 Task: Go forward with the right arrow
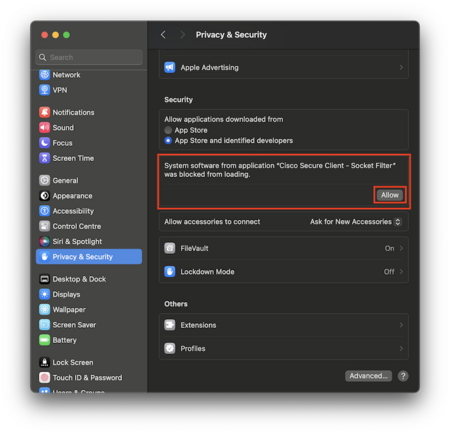point(182,35)
